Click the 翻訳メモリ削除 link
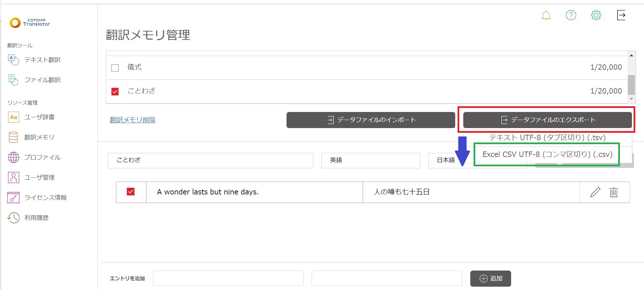 133,120
